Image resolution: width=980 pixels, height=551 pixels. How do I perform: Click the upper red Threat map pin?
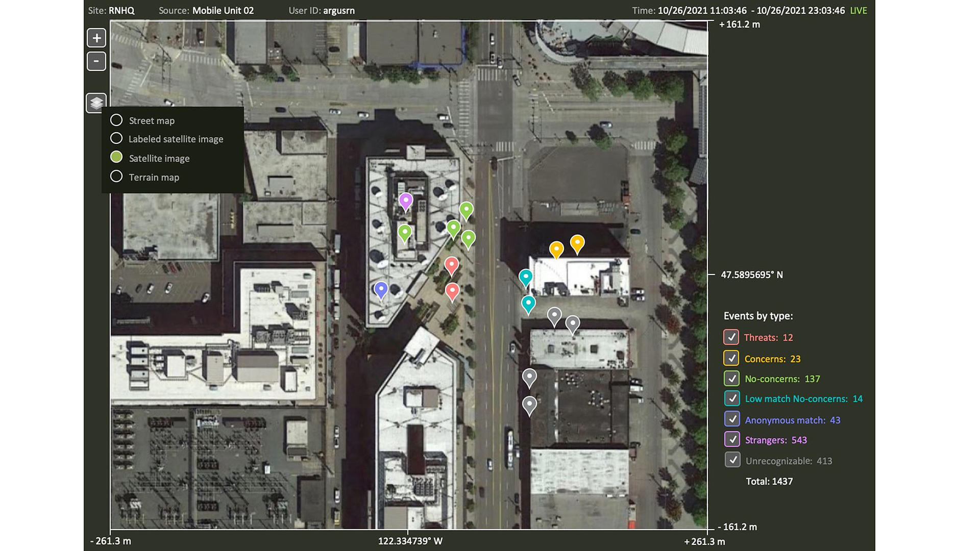452,265
